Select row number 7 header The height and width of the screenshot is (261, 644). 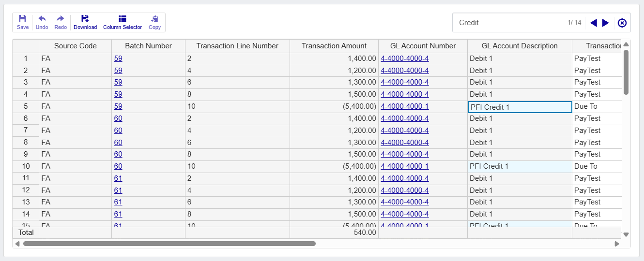[26, 130]
